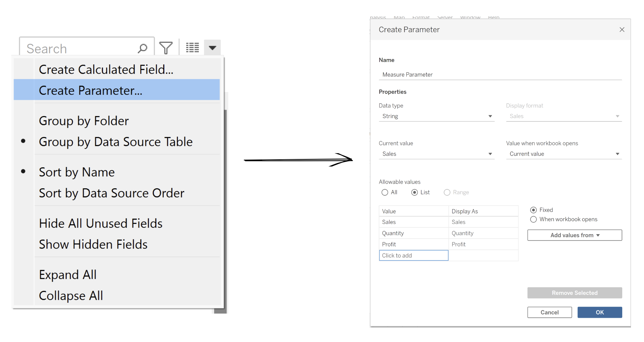The width and height of the screenshot is (644, 342).
Task: Select Hide All Unused Fields
Action: point(101,223)
